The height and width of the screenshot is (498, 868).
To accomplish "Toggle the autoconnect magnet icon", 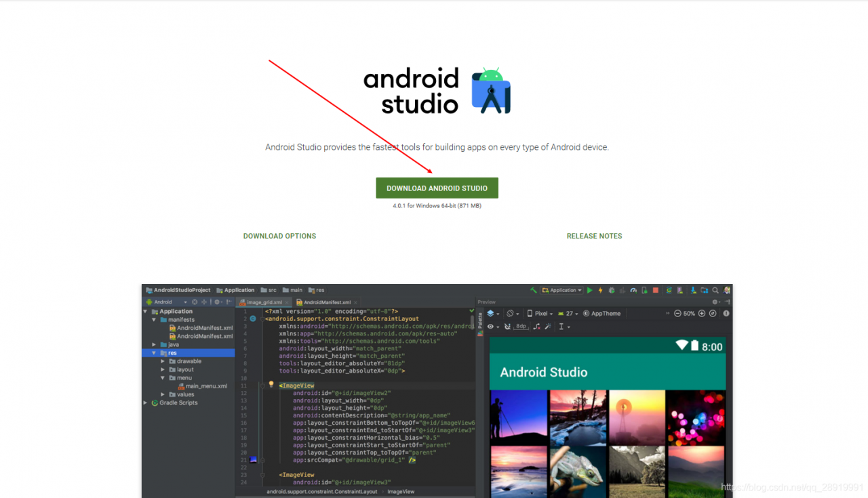I will (507, 327).
